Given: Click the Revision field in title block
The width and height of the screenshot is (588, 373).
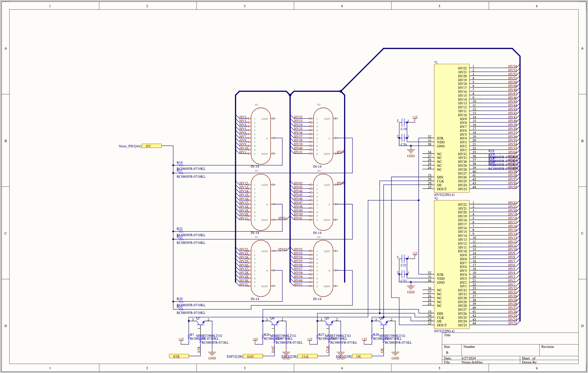Looking at the screenshot, I should click(x=559, y=350).
